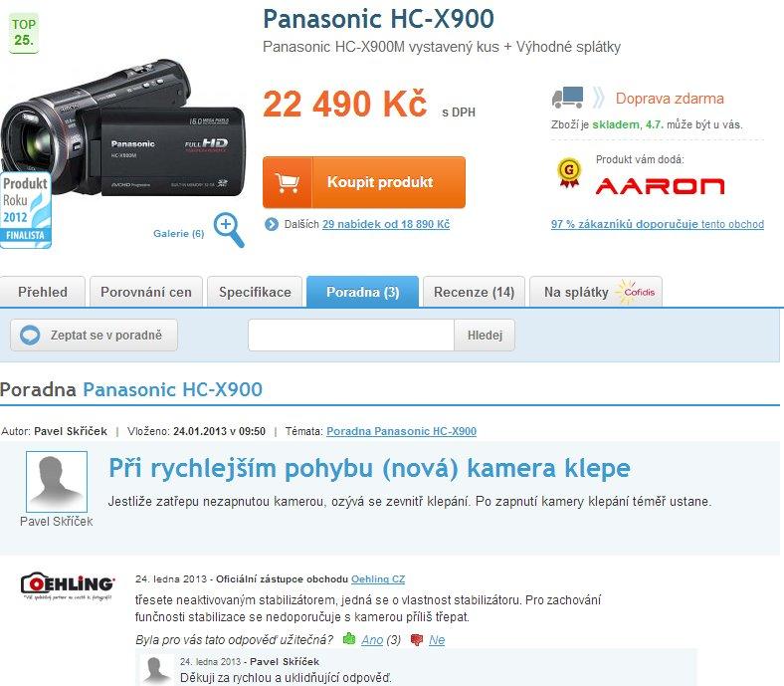Image resolution: width=784 pixels, height=686 pixels.
Task: Click the red thumbs-down icon
Action: [417, 639]
